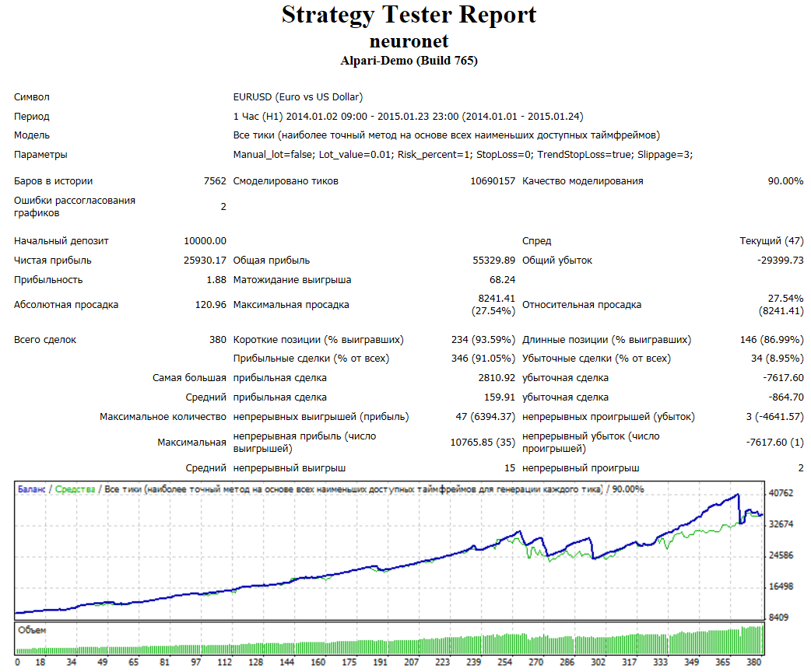Select profit trades value '346 (91.05%)'
The height and width of the screenshot is (672, 811).
[x=483, y=359]
